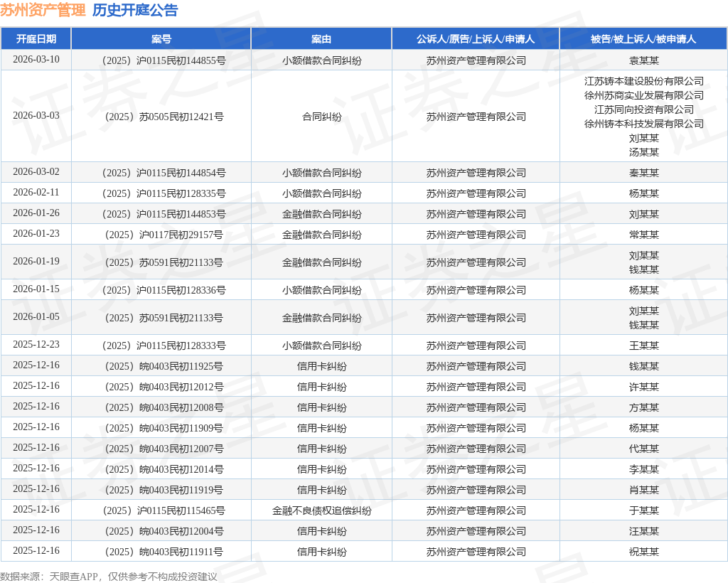The image size is (728, 583).
Task: Select the 案号 column header
Action: (161, 39)
